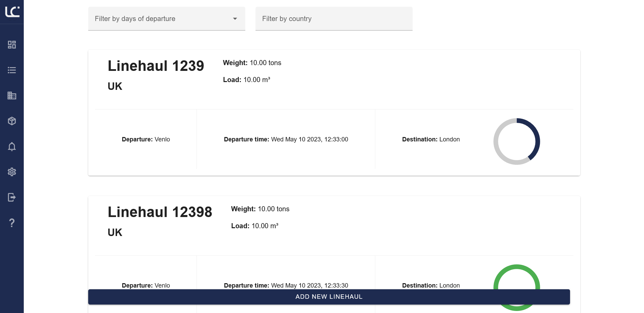Select the Linehaul 12398 title

tap(160, 212)
